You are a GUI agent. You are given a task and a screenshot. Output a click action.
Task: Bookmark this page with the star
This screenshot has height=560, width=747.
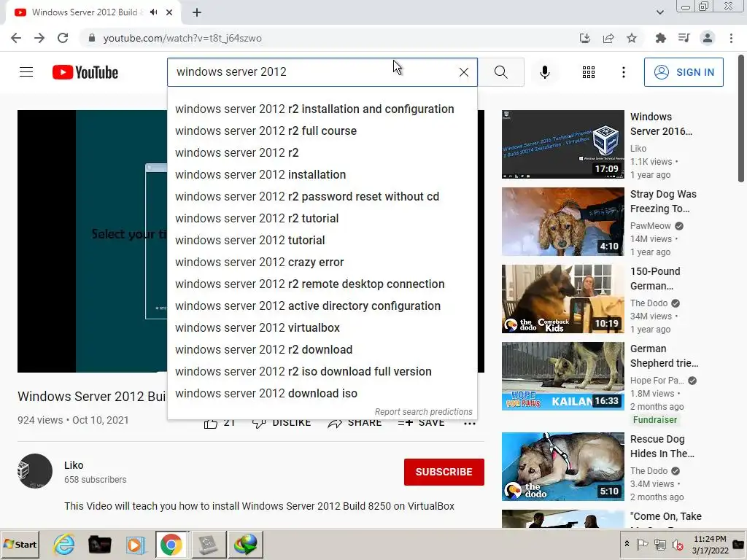click(632, 38)
